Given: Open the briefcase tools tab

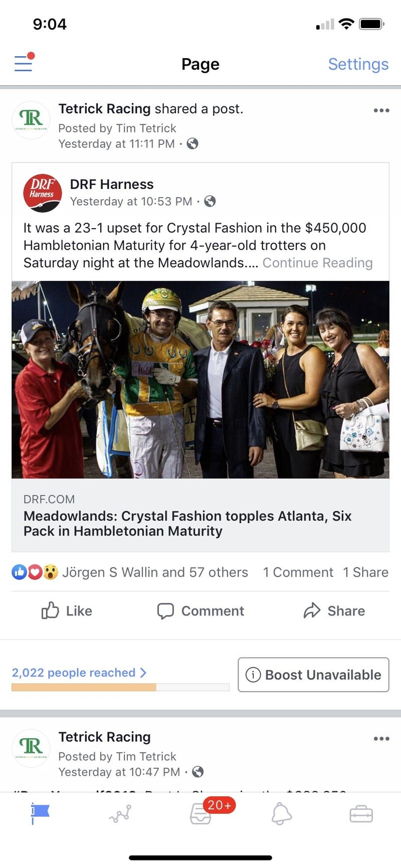Looking at the screenshot, I should [361, 814].
